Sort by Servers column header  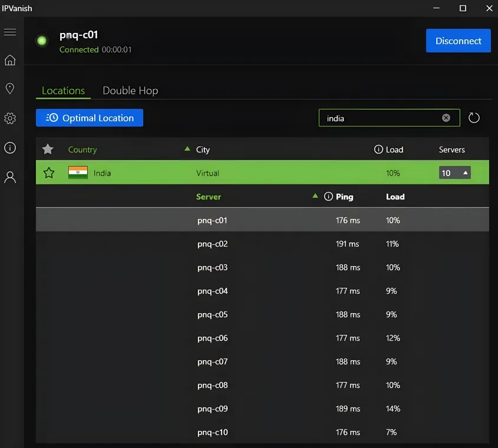click(x=451, y=150)
